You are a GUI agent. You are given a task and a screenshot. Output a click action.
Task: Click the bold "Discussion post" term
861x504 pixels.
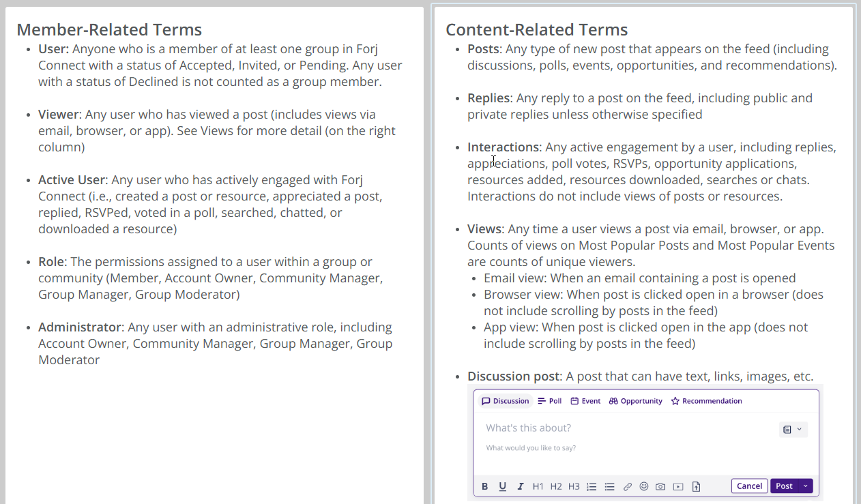(514, 376)
